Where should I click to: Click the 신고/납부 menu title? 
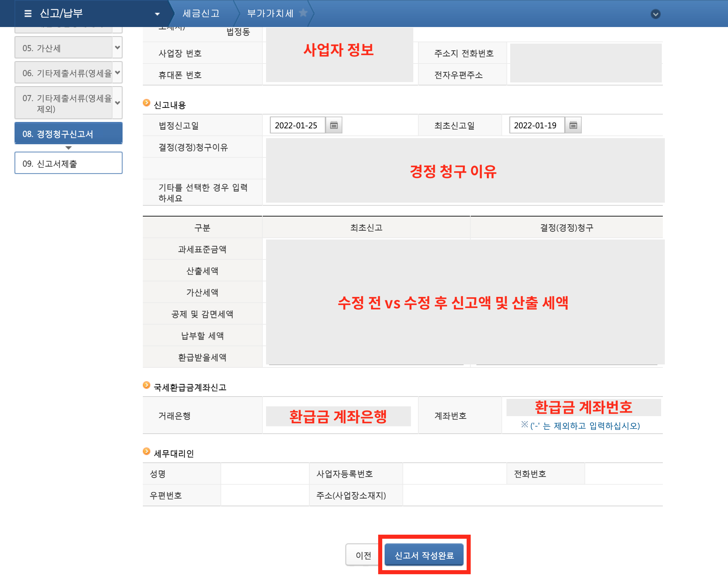click(61, 14)
